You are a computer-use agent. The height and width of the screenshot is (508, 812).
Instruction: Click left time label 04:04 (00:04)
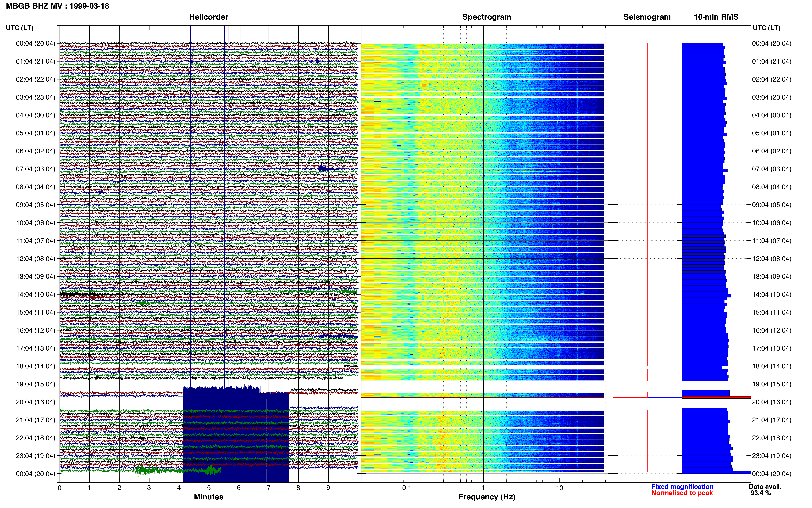(x=36, y=115)
